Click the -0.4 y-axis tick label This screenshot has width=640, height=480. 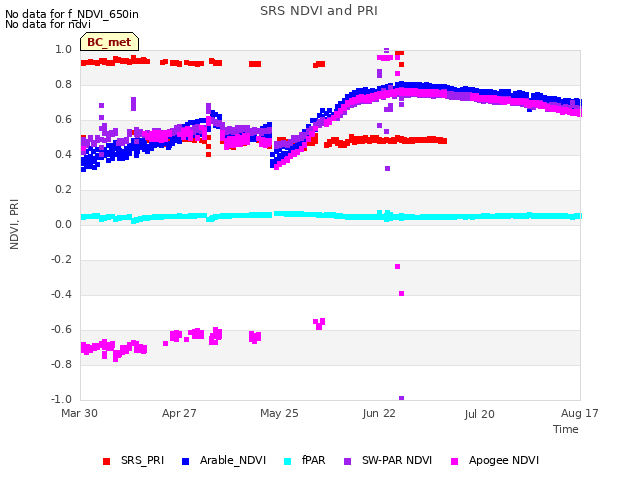click(x=62, y=294)
